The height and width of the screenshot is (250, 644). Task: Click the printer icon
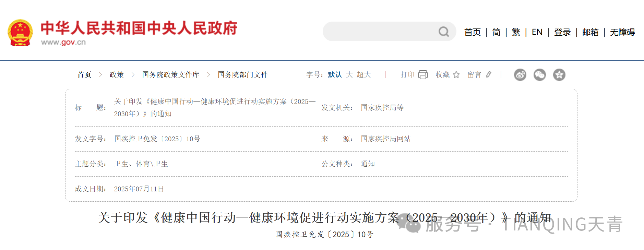point(423,75)
